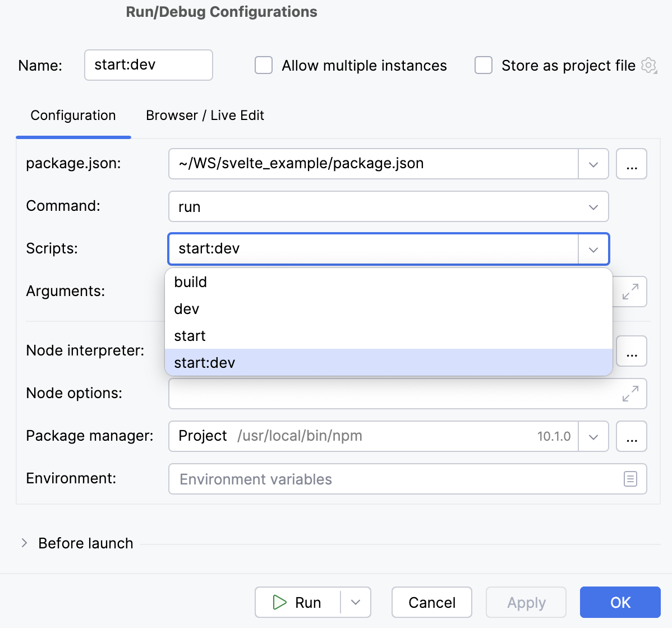Open the Command dropdown
Viewport: 672px width, 628px height.
[x=593, y=206]
